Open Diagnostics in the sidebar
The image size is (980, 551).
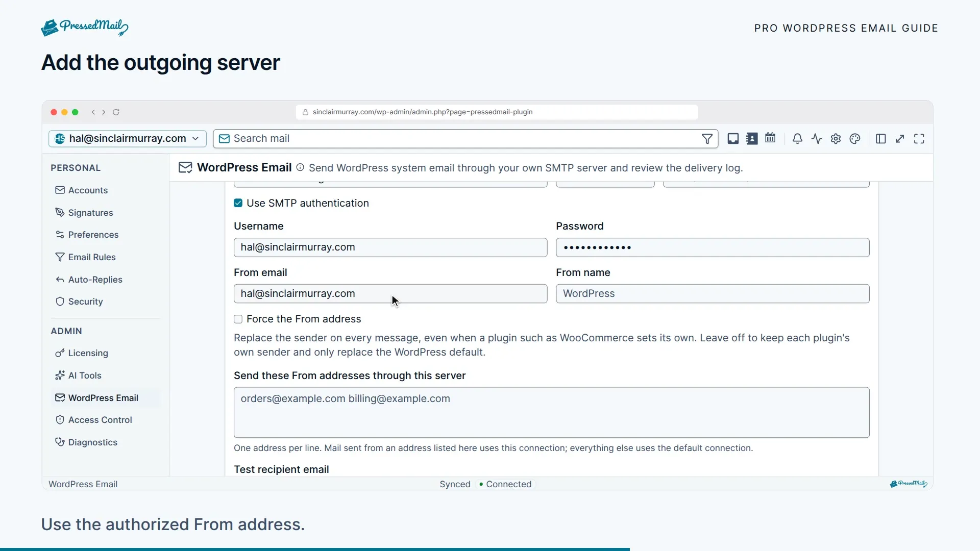click(x=106, y=442)
